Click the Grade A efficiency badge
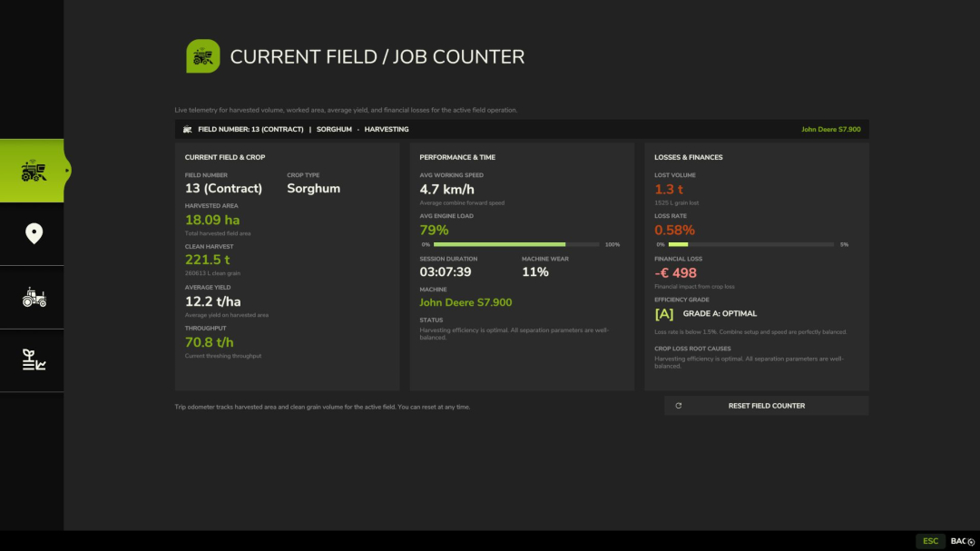Viewport: 980px width, 551px height. 663,314
